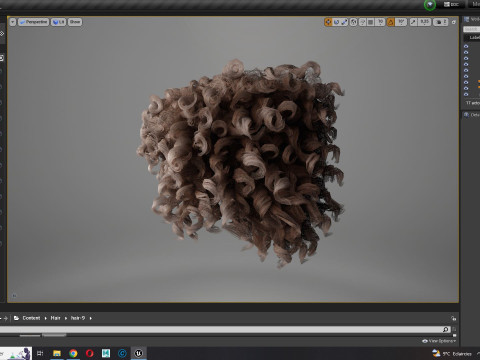Toggle world/local coordinate space globe

point(353,22)
